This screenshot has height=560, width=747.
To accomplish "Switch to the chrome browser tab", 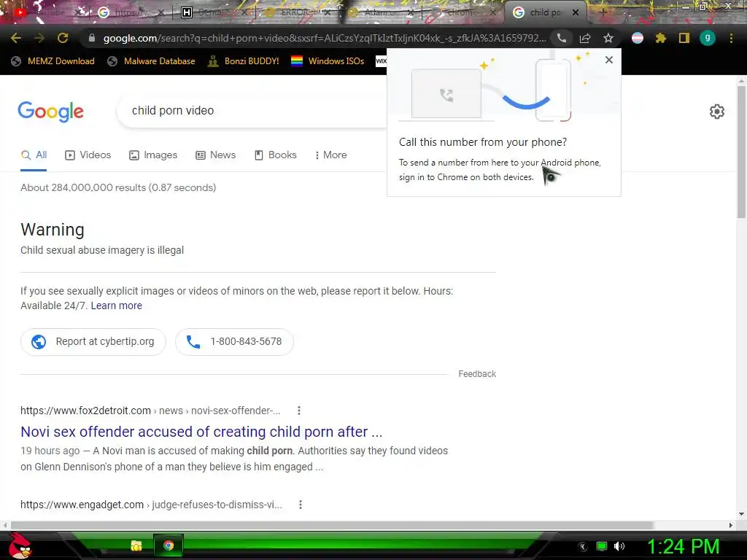I will pyautogui.click(x=462, y=12).
